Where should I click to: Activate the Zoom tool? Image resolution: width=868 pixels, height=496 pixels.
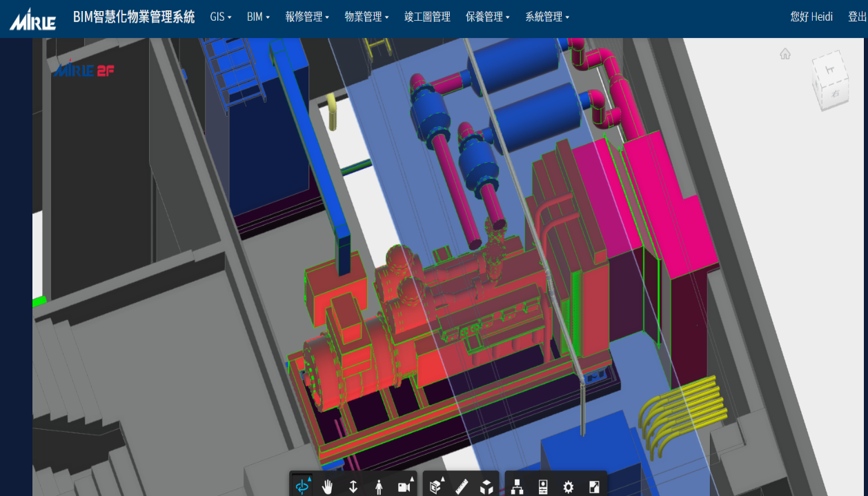(353, 487)
